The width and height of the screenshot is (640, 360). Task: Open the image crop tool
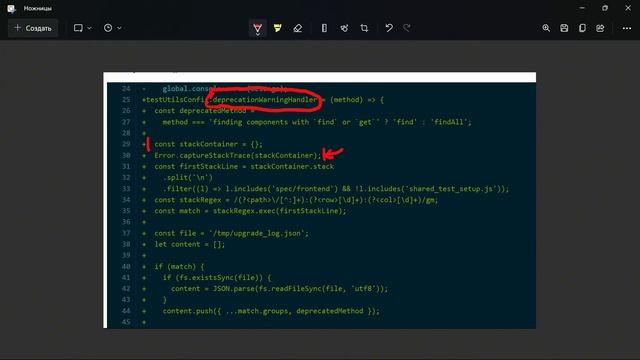[364, 28]
